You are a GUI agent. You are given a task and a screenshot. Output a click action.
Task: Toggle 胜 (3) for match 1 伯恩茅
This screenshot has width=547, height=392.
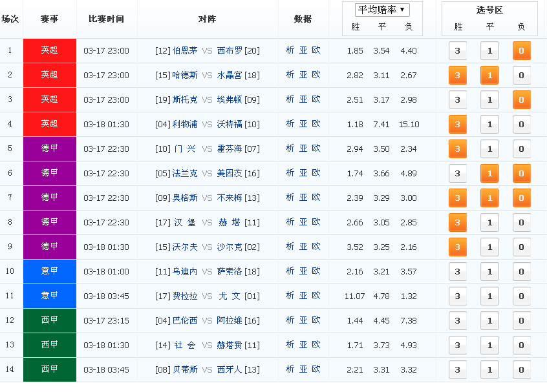coord(457,51)
